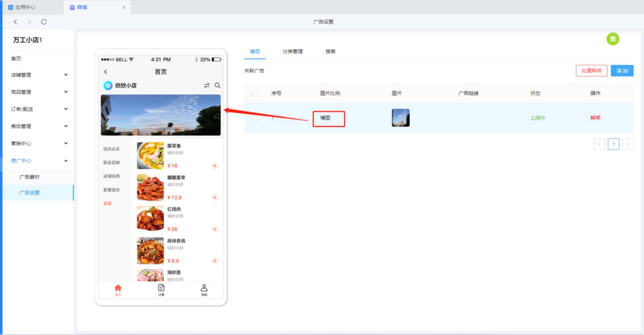Switch to the 分类管理 tab
644x335 pixels.
[x=292, y=51]
